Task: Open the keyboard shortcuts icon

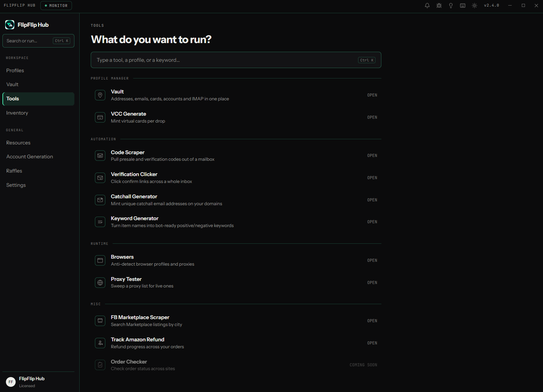Action: pos(463,6)
